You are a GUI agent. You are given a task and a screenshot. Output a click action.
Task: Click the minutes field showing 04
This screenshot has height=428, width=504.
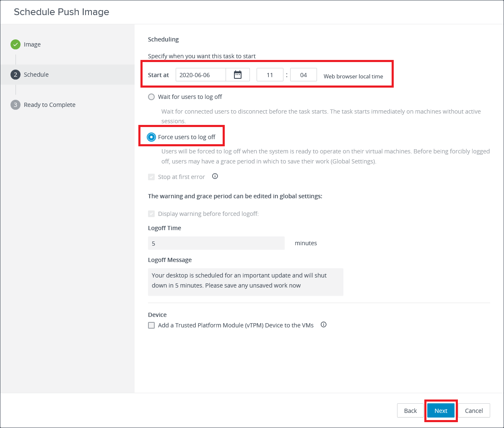[303, 75]
